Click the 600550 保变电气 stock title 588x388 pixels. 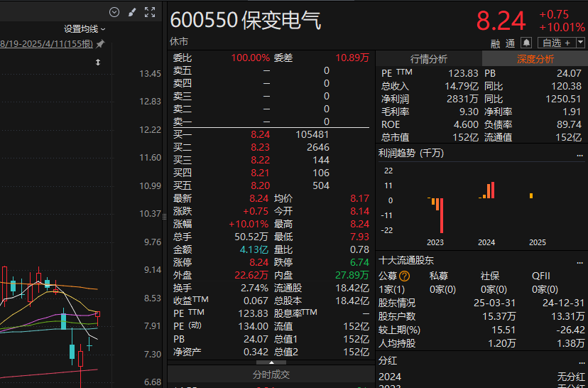[246, 20]
